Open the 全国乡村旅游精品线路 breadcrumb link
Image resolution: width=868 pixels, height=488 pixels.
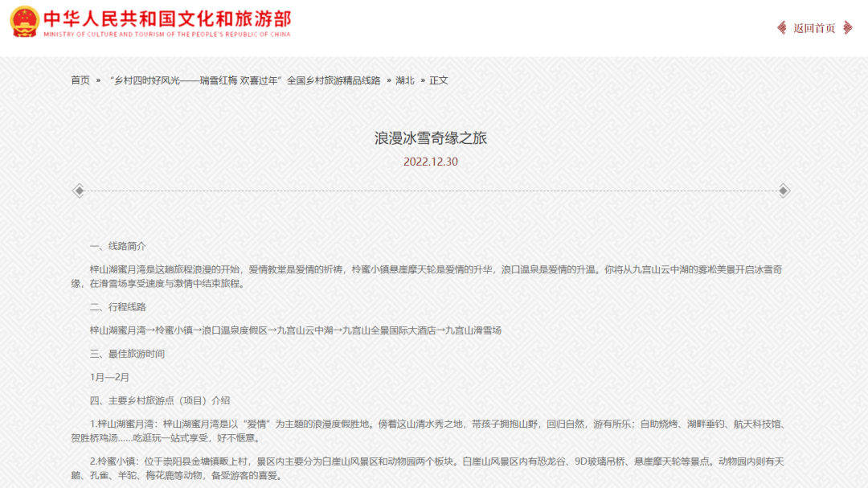coord(243,80)
